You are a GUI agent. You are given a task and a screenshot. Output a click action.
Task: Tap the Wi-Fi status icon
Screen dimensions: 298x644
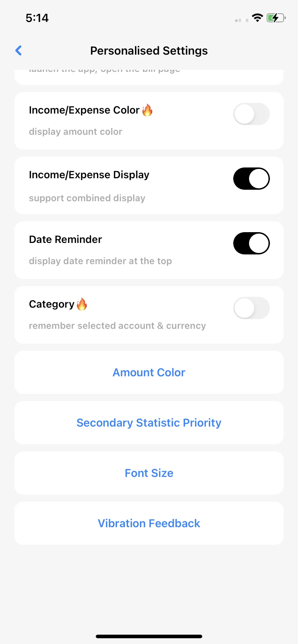pos(257,18)
